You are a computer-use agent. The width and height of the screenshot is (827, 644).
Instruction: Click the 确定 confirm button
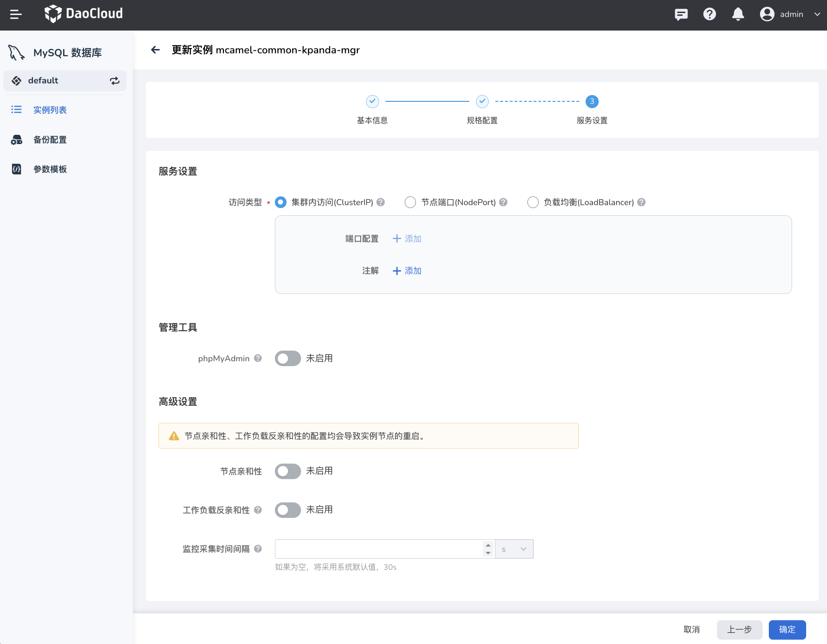[787, 629]
